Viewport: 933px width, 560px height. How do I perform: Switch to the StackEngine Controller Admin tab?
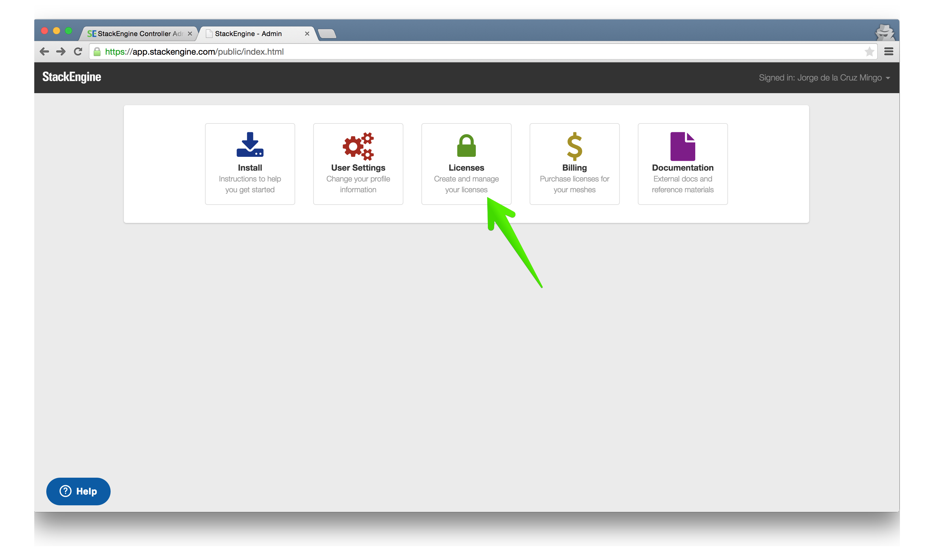point(139,34)
